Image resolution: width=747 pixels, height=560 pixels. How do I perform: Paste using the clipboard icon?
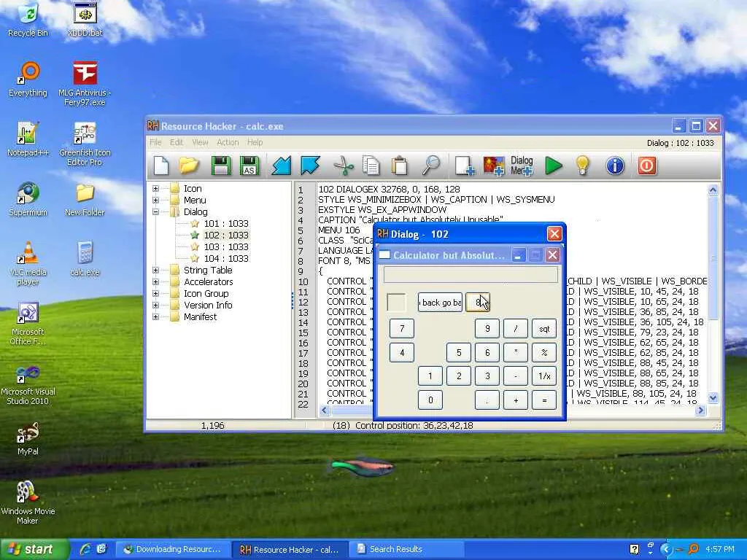pyautogui.click(x=399, y=166)
